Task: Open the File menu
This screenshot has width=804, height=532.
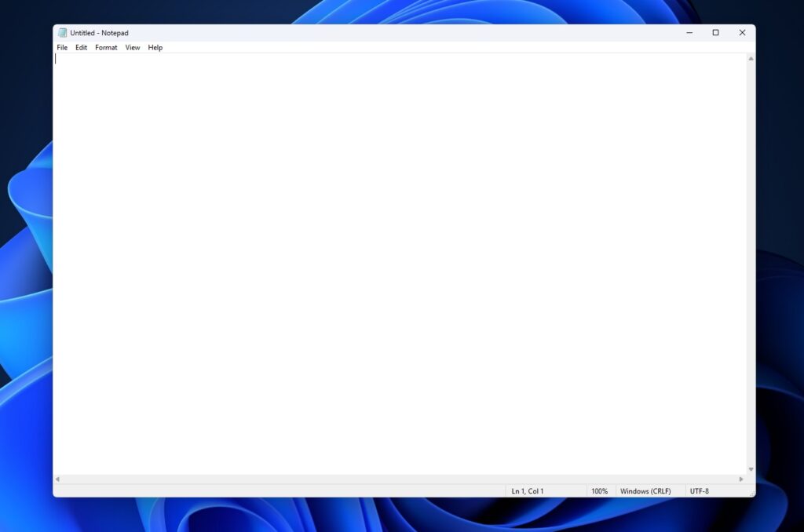Action: (61, 47)
